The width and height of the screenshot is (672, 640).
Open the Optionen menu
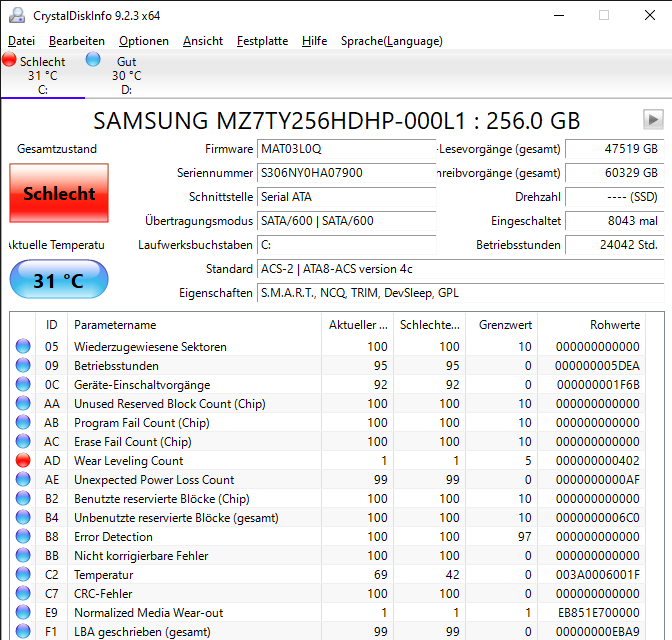point(144,41)
